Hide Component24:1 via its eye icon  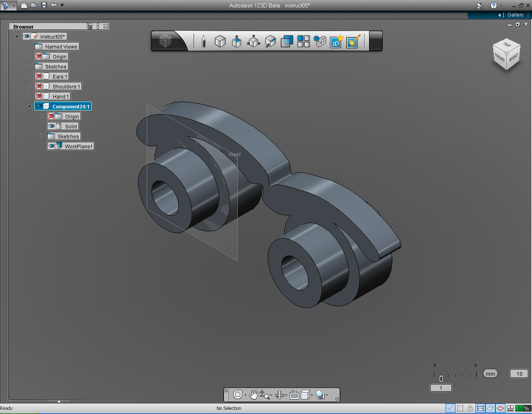click(39, 106)
